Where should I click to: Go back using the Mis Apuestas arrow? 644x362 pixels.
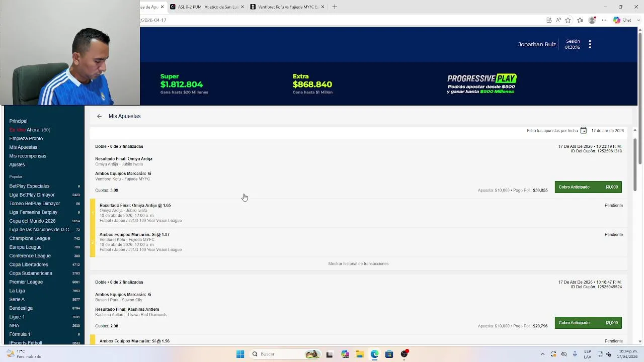pos(99,116)
